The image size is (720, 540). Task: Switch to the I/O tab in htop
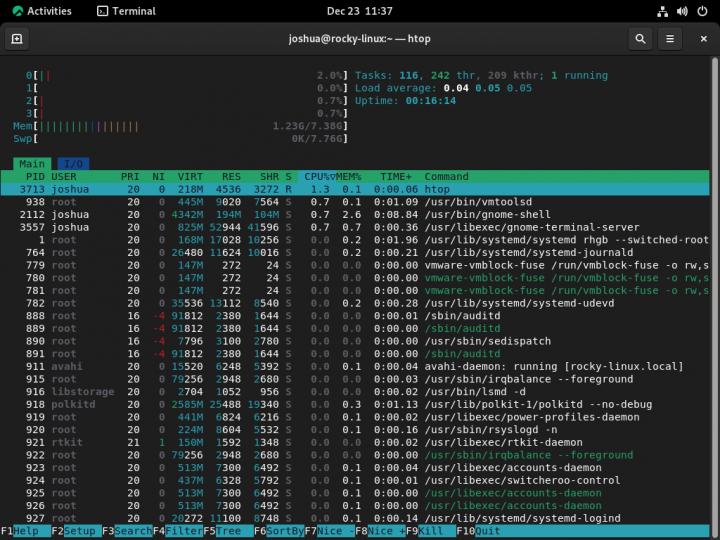pyautogui.click(x=72, y=163)
